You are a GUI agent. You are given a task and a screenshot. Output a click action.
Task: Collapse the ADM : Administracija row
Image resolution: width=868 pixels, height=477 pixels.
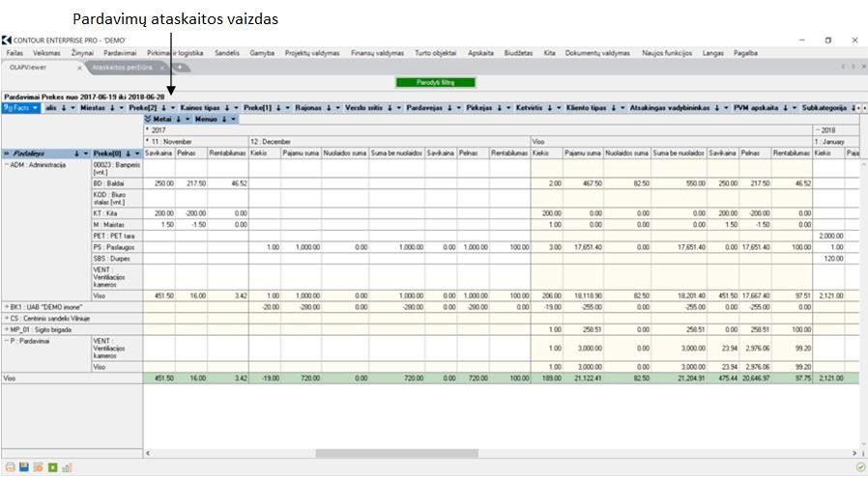(x=7, y=165)
